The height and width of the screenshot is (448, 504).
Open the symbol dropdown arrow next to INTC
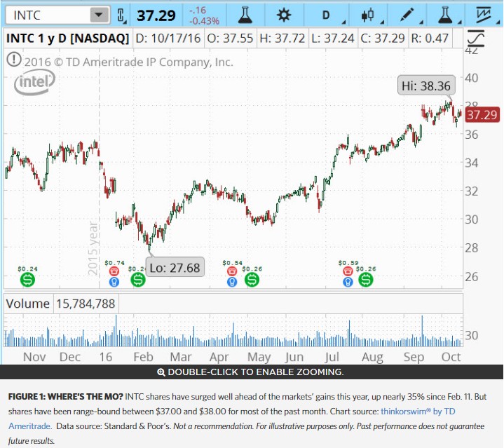[x=99, y=15]
